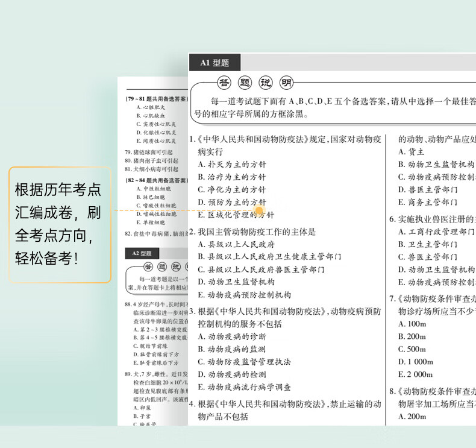This screenshot has width=476, height=448.
Task: Pick option "A. 货主"
Action: 412,152
